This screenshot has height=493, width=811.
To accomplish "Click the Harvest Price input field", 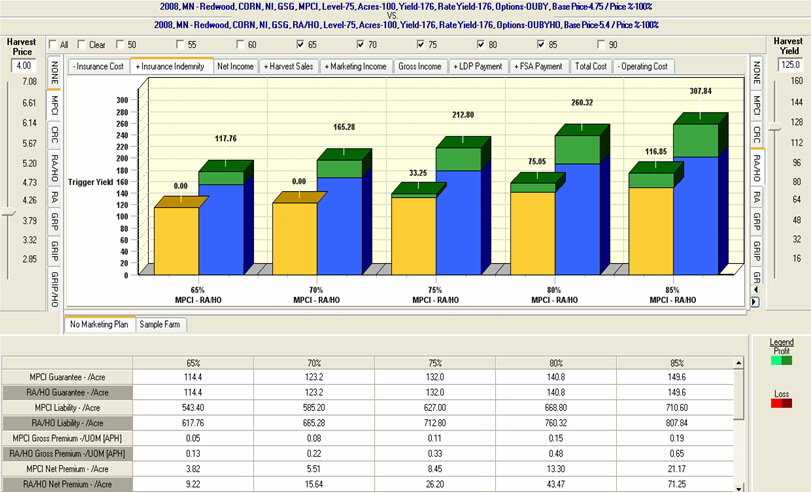I will coord(24,66).
